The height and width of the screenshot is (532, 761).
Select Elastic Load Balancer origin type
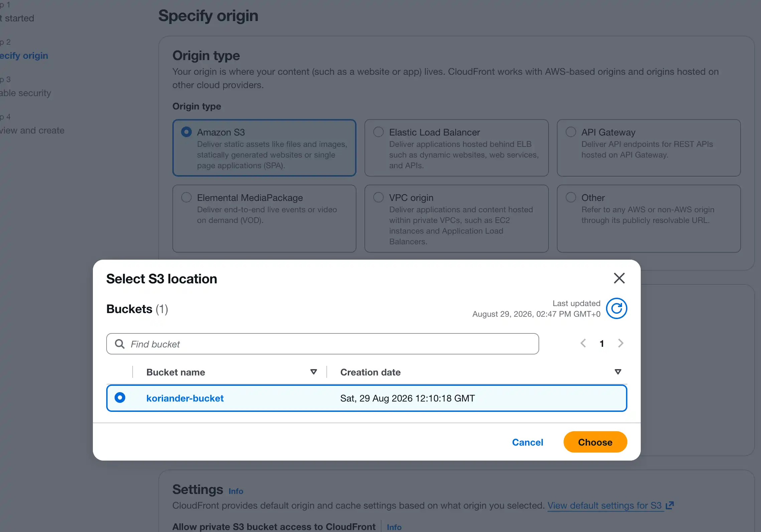click(x=378, y=132)
